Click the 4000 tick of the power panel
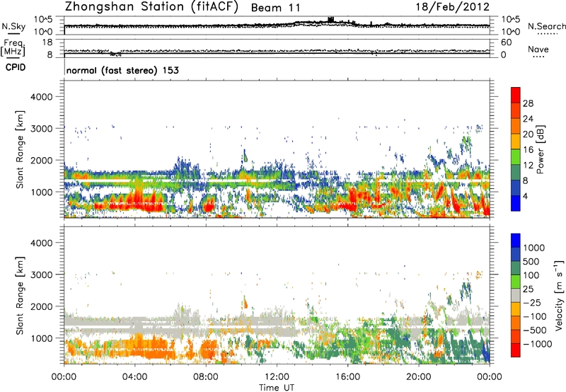Image resolution: width=566 pixels, height=392 pixels. pos(42,97)
